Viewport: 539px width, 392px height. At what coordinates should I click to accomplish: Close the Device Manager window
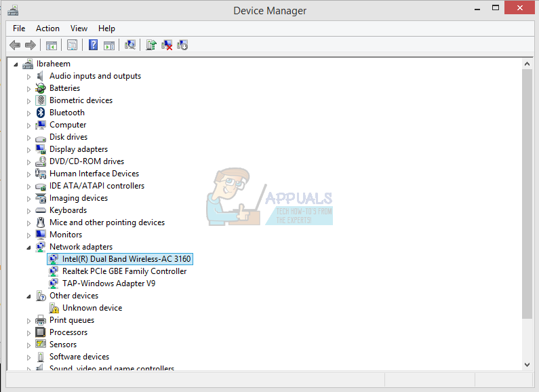520,7
